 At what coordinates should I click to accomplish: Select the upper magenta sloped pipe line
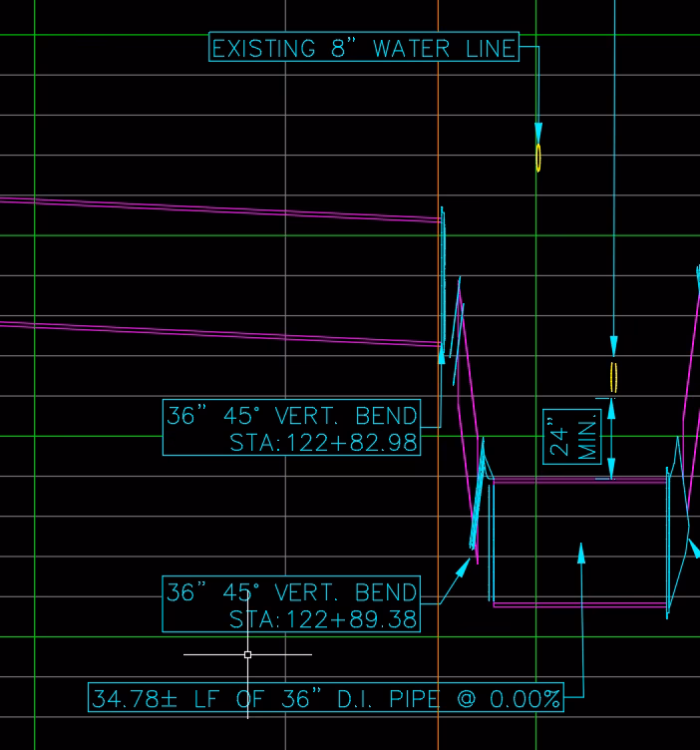click(x=219, y=210)
